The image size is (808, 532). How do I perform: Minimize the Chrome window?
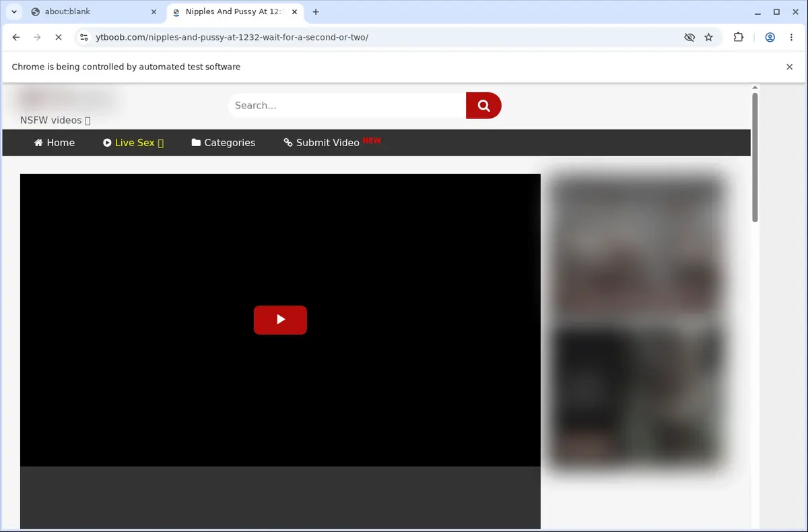click(x=758, y=11)
